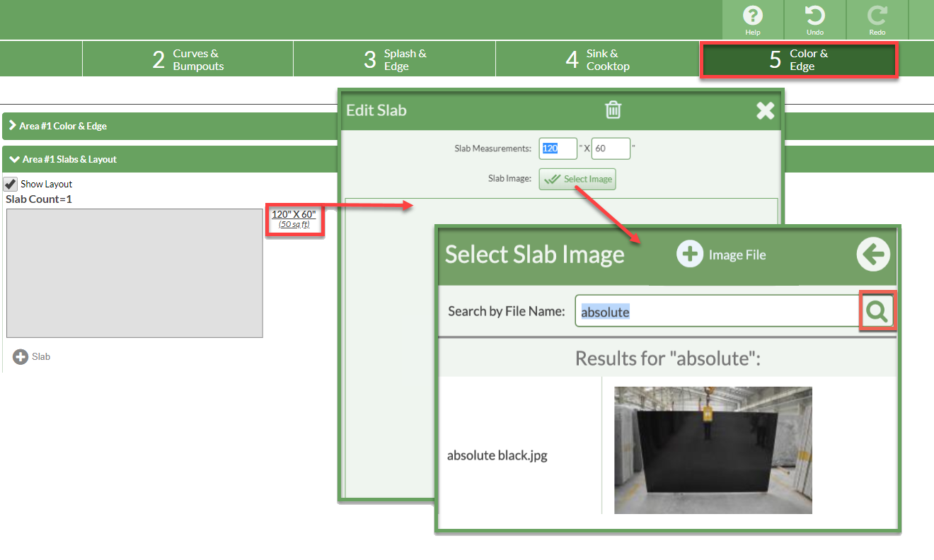This screenshot has width=934, height=560.
Task: Undo the last action
Action: pyautogui.click(x=814, y=19)
